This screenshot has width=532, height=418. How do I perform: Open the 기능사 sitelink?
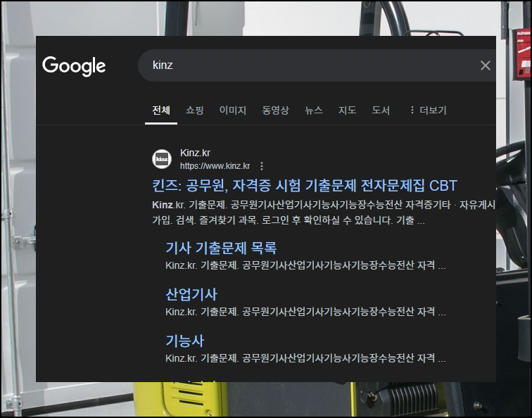click(x=185, y=341)
